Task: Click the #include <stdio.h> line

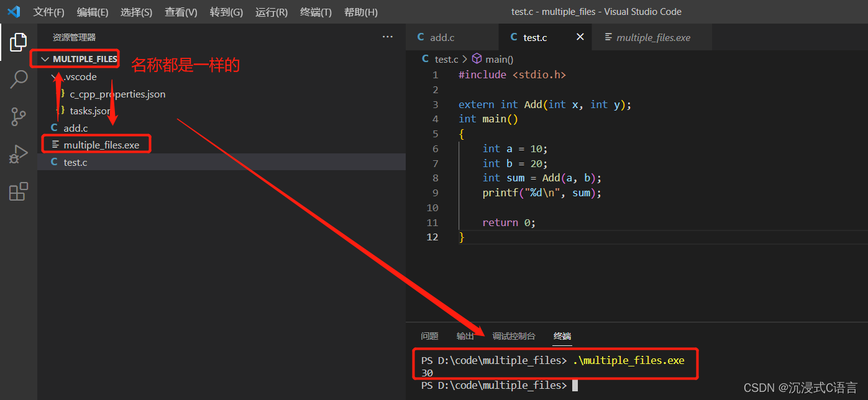Action: [512, 75]
